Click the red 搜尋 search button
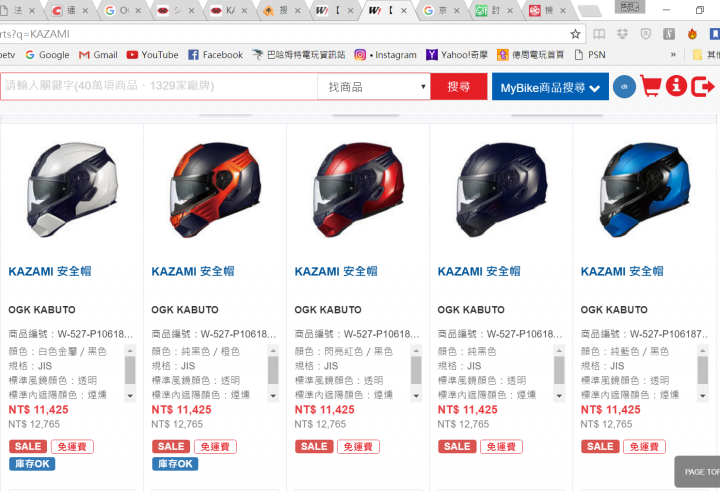Screen dimensions: 720x492 [459, 86]
